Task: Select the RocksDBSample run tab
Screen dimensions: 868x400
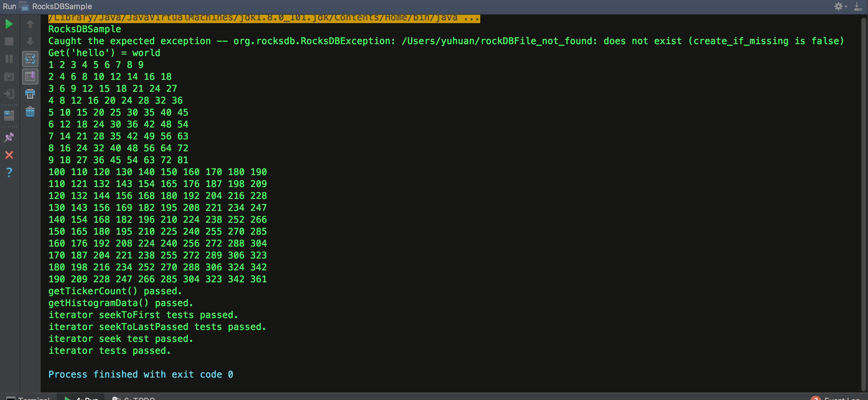Action: [x=62, y=6]
